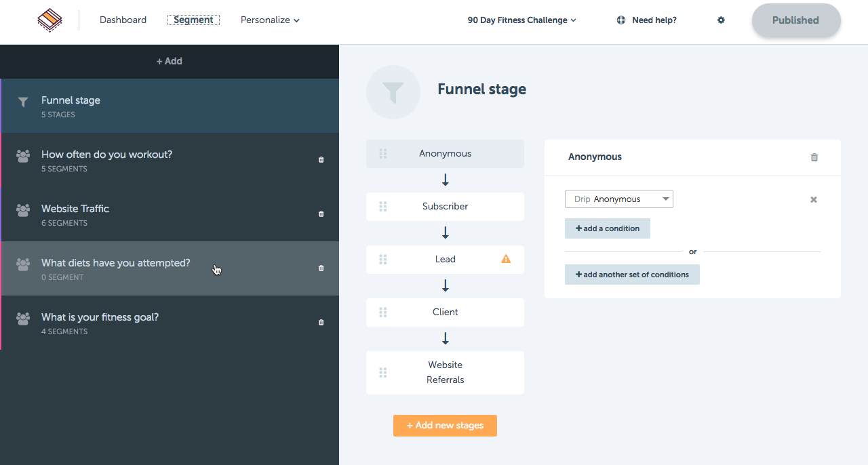Click people icon beside What diets have you attempted?
Screen dimensions: 868x465
tap(23, 264)
